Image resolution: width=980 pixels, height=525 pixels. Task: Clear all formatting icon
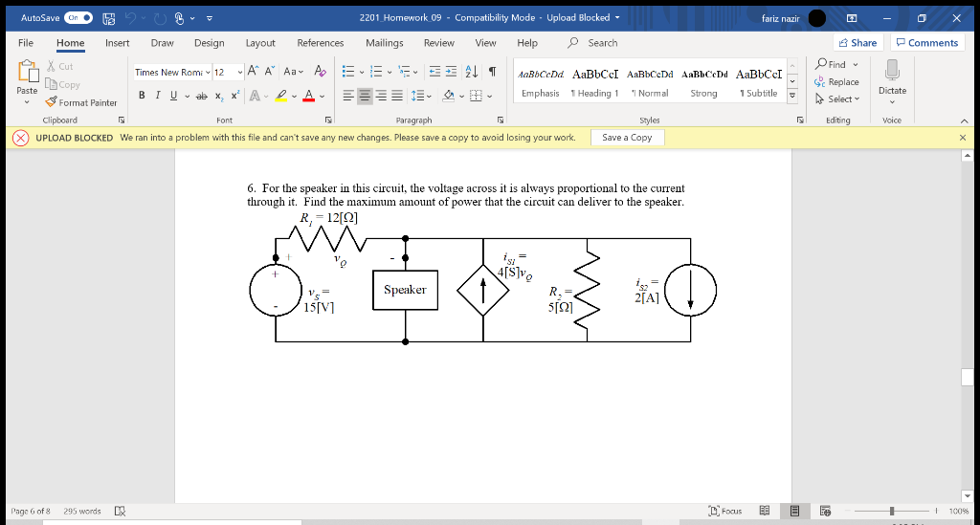[x=320, y=71]
